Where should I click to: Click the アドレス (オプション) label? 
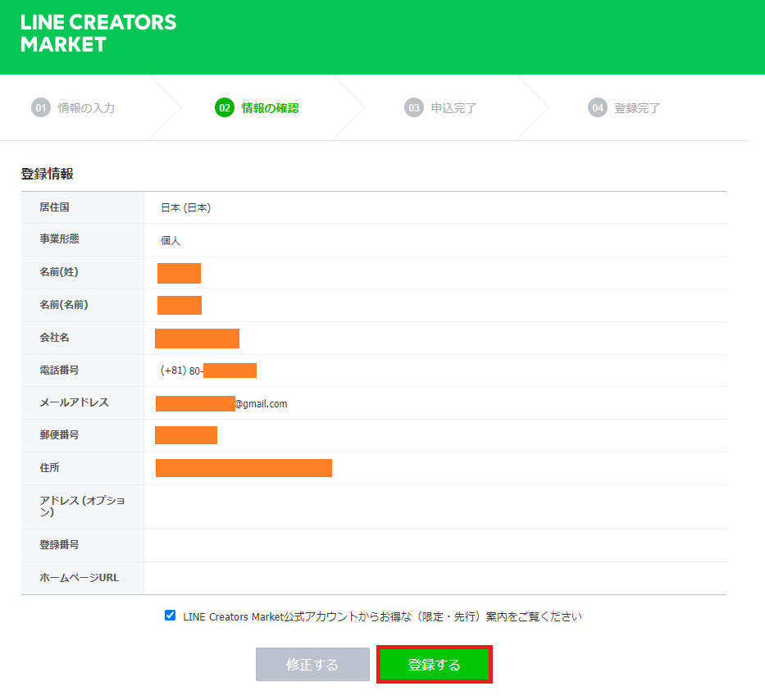pos(82,507)
